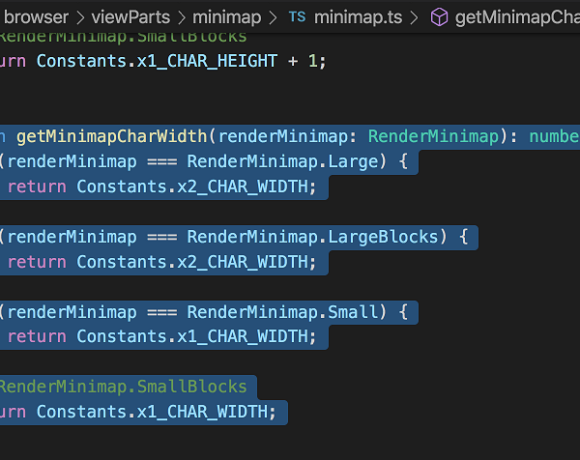This screenshot has height=460, width=580.
Task: Click RenderMinimap.Small in the condition
Action: pos(283,312)
